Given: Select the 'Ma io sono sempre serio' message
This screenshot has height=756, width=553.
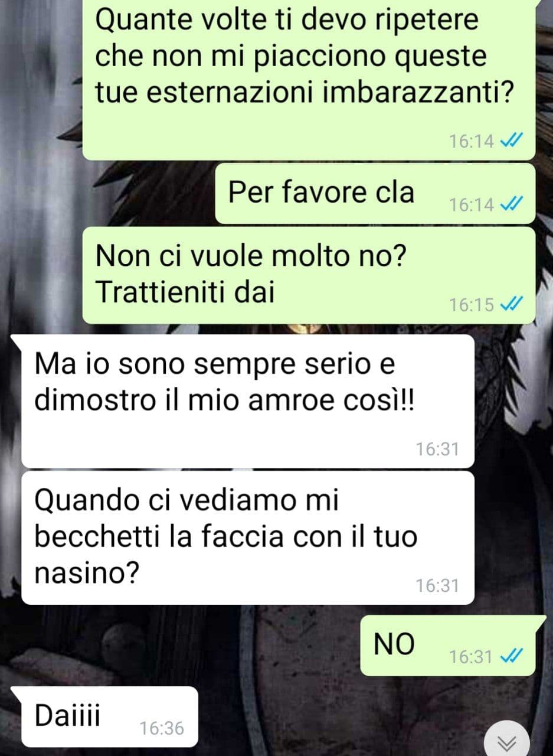Looking at the screenshot, I should (248, 401).
